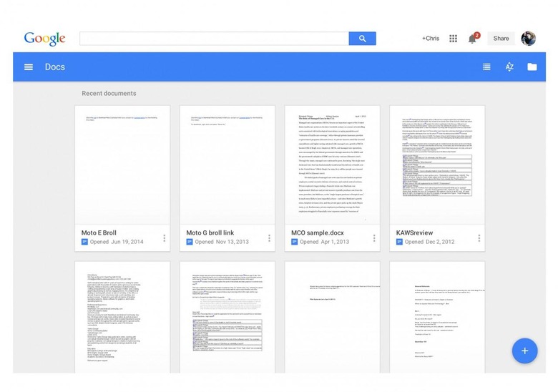The image size is (558, 392).
Task: Click the Share button
Action: click(x=501, y=39)
